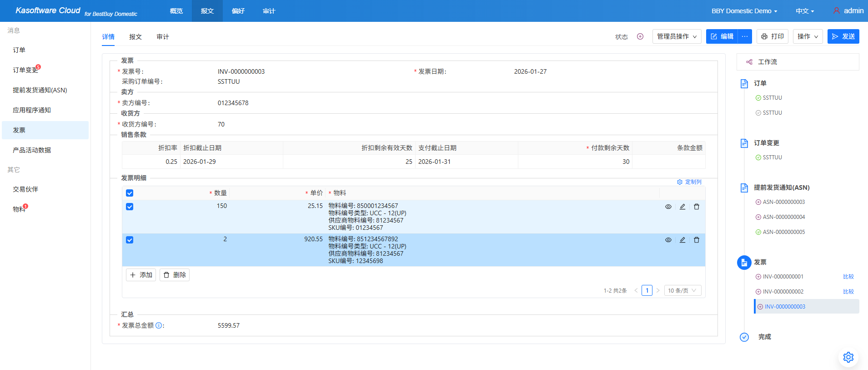The image size is (868, 370).
Task: Open 应用程序通知 in the sidebar
Action: (x=45, y=110)
